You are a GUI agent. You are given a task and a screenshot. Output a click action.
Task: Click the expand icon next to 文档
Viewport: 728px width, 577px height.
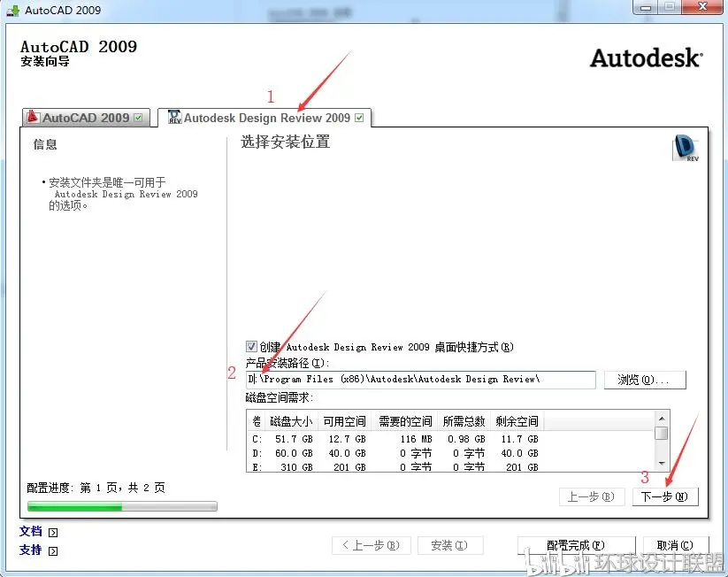(53, 533)
